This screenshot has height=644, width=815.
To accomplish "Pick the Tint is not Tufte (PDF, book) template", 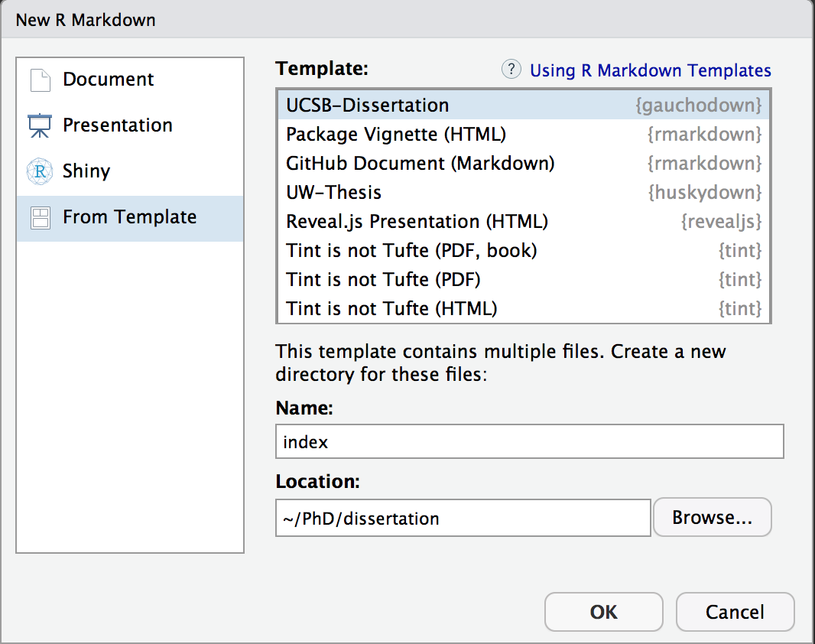I will coord(411,251).
